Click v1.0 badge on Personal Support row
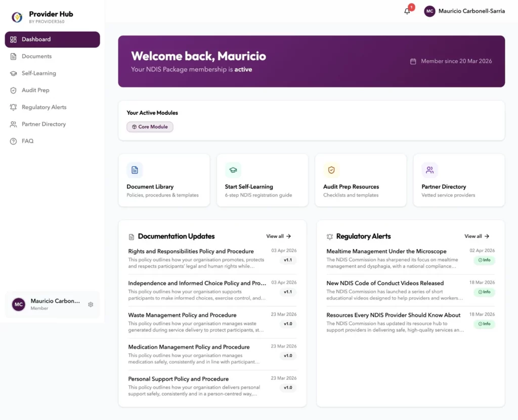This screenshot has width=518, height=420. [288, 388]
